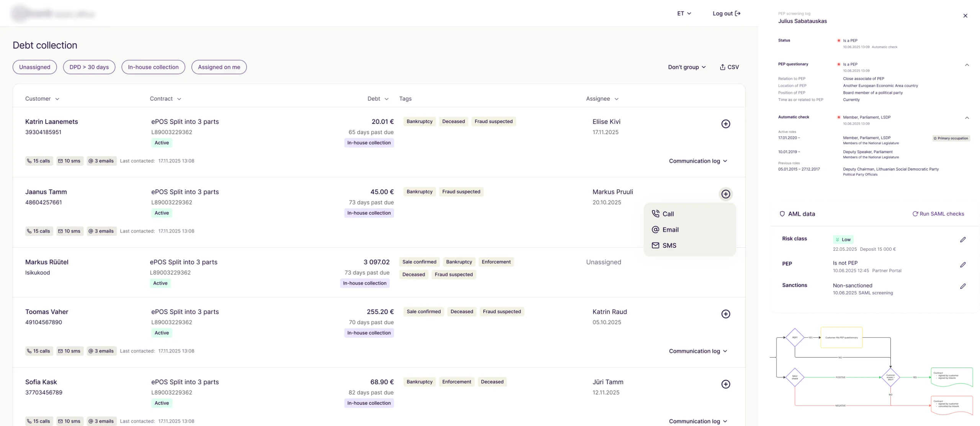Edit Risk class with pencil icon
Viewport: 980px width, 426px height.
pos(963,240)
